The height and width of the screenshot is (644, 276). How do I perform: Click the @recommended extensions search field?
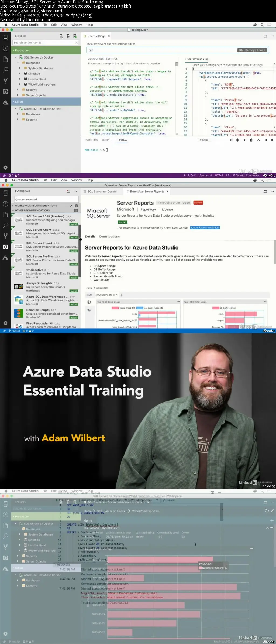[46, 199]
